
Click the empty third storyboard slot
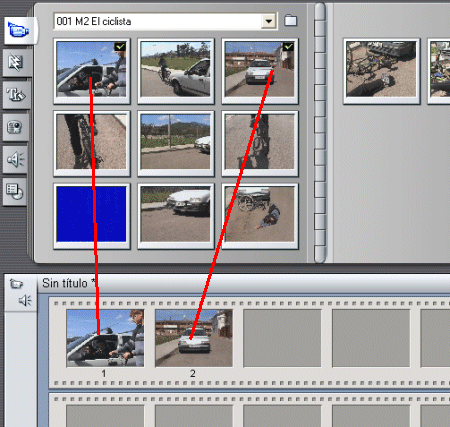pyautogui.click(x=282, y=338)
